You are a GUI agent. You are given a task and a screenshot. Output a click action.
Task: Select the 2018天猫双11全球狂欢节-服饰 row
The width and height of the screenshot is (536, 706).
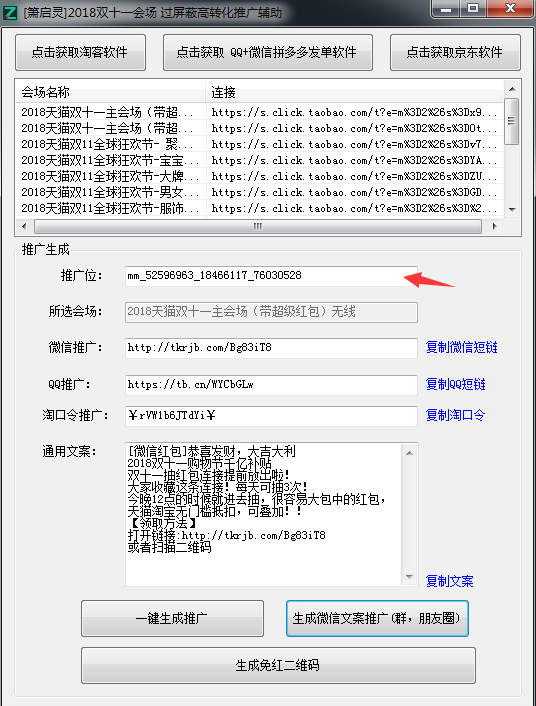[259, 208]
